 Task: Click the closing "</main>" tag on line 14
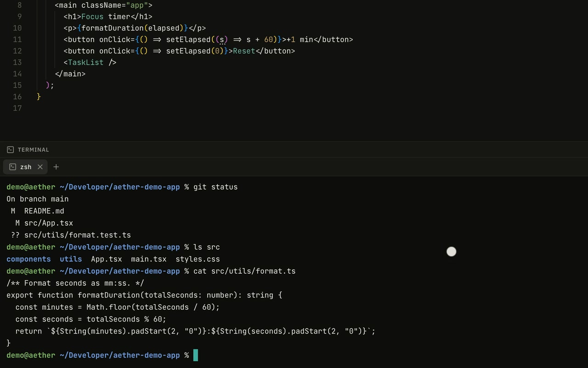click(70, 74)
